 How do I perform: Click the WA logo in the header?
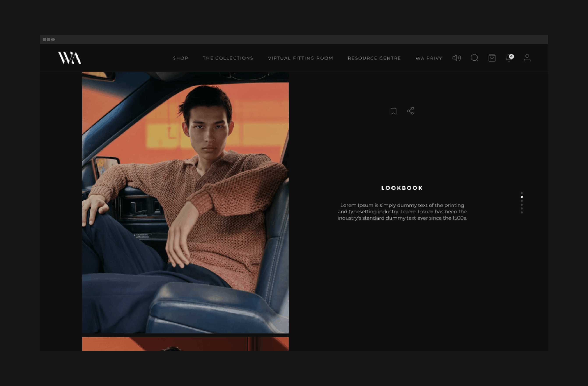[70, 58]
